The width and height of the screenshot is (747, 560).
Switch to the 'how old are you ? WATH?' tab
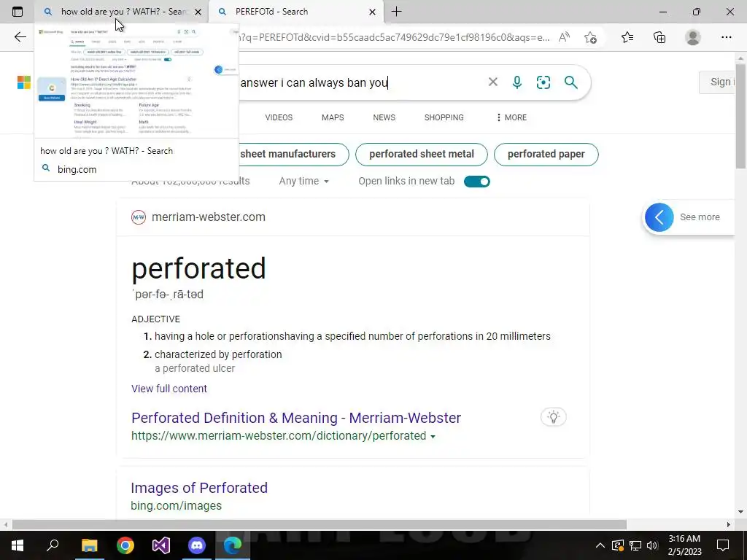coord(122,12)
